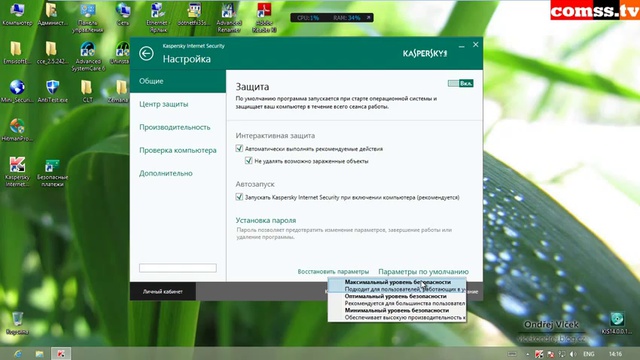
Task: Select the cce_2.5.242 folder on desktop
Action: (x=52, y=53)
